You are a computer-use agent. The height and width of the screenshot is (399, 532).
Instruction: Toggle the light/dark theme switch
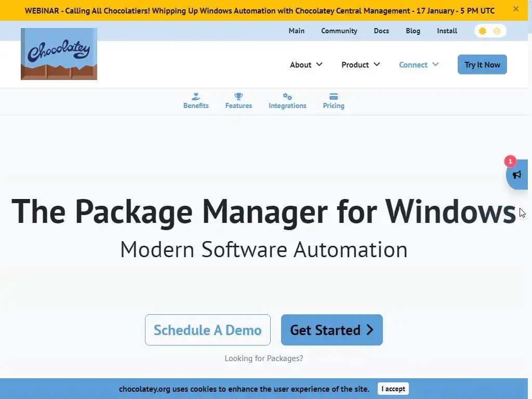[490, 31]
